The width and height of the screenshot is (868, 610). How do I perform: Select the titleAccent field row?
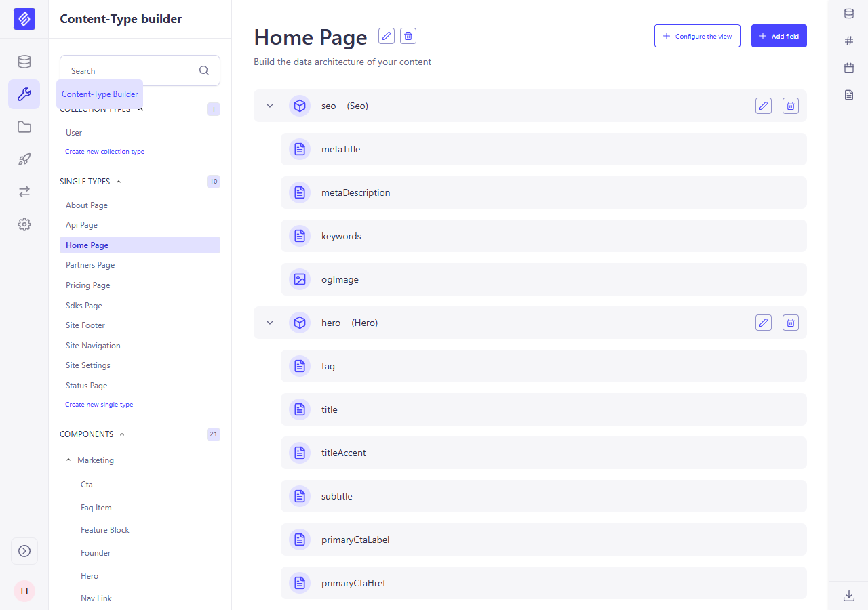pyautogui.click(x=544, y=453)
